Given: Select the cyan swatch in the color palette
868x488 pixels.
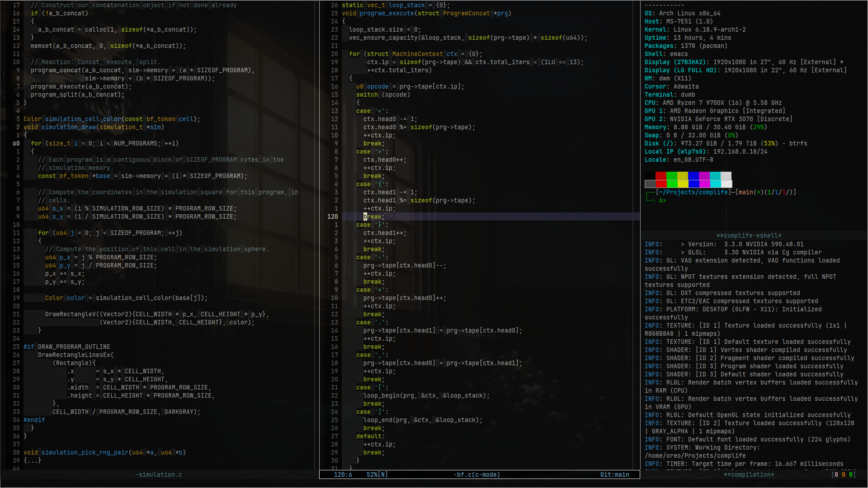Looking at the screenshot, I should tap(716, 178).
